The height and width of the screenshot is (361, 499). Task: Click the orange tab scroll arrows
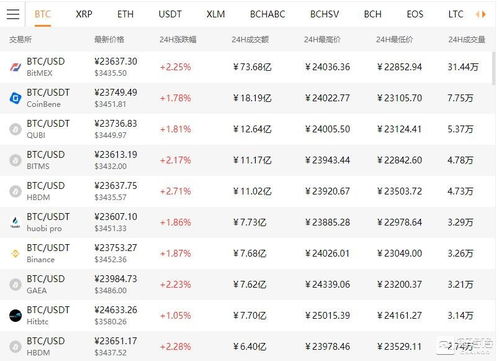[480, 14]
